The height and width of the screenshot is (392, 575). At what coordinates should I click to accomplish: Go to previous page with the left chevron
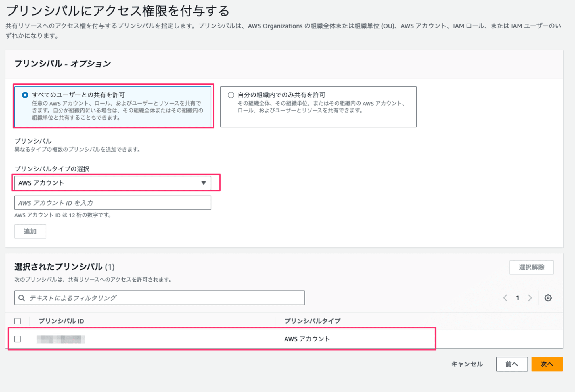pyautogui.click(x=505, y=298)
